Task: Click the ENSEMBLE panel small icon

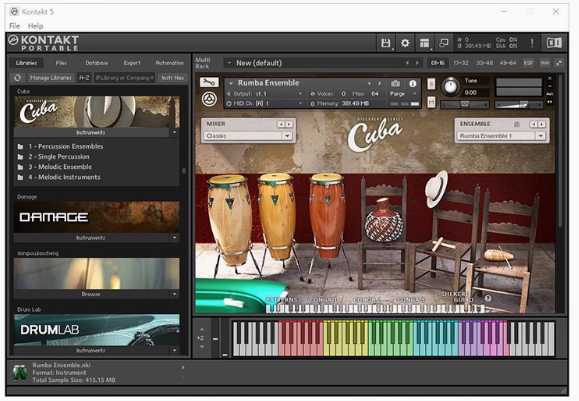Action: tap(517, 124)
